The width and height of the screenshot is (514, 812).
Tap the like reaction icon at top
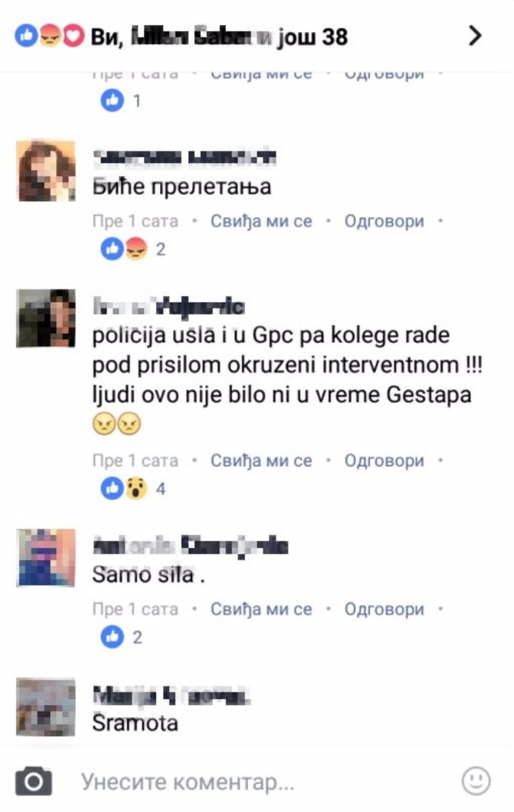(27, 36)
